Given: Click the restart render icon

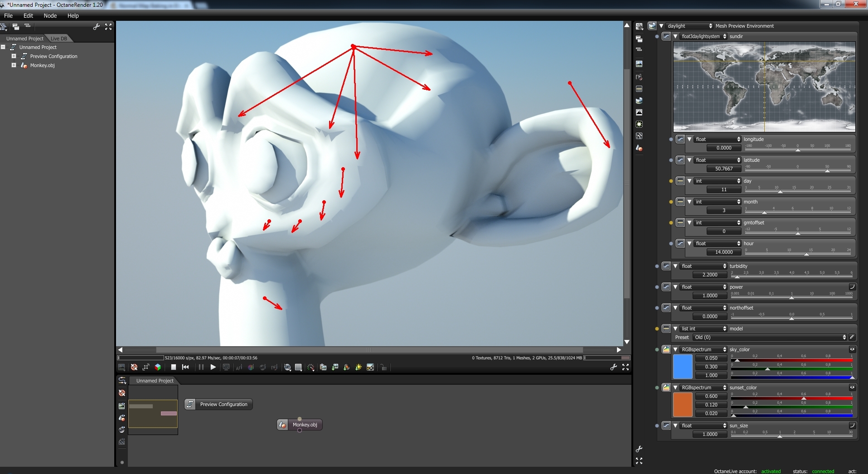Looking at the screenshot, I should (185, 368).
